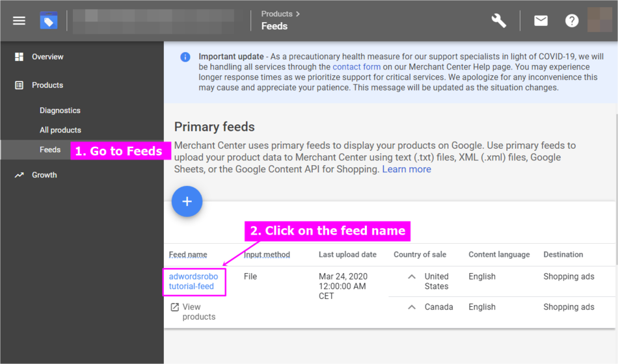Screen dimensions: 618x364
Task: Open the wrench tools menu
Action: [499, 21]
